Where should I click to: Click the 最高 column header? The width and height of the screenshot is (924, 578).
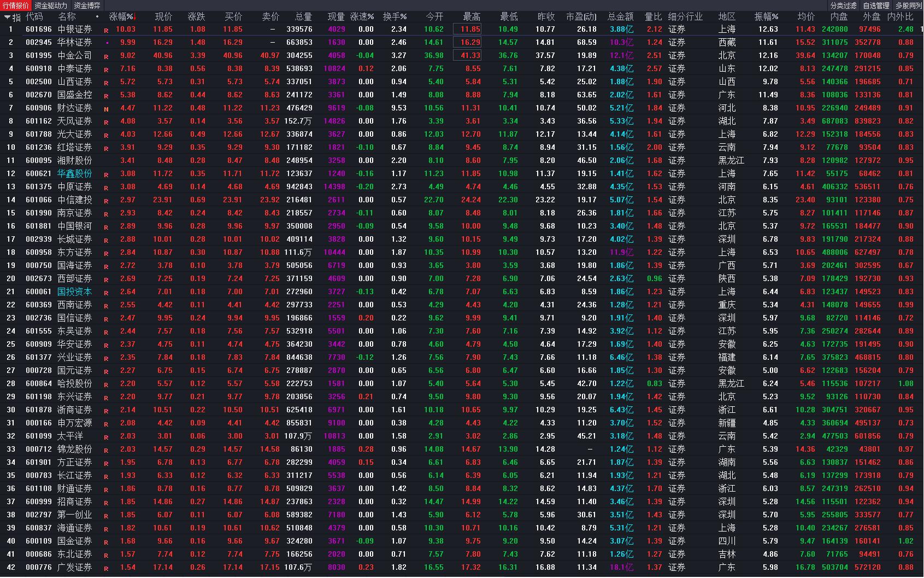tap(472, 17)
